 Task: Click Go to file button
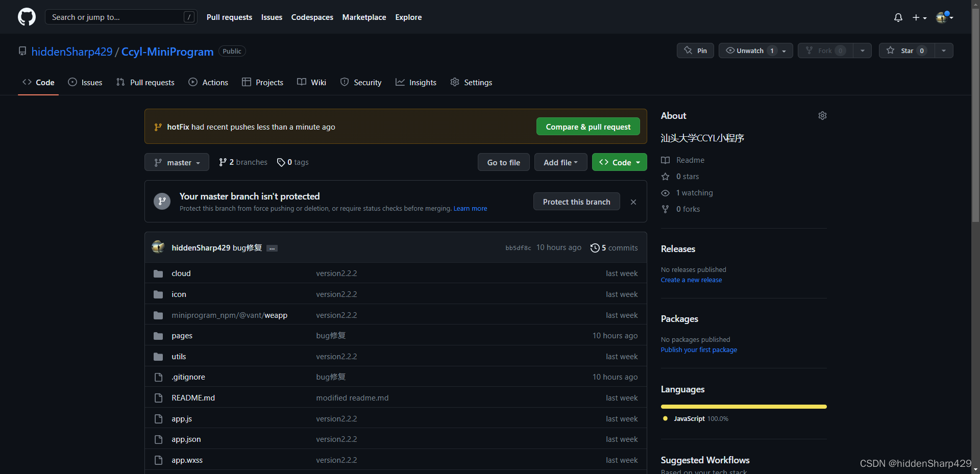pyautogui.click(x=503, y=162)
